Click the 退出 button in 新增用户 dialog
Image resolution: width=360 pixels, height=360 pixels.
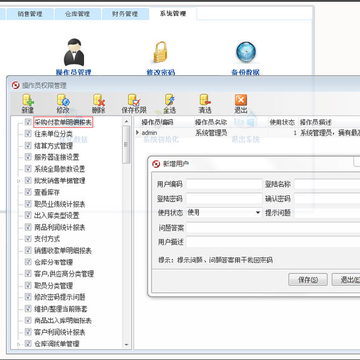tap(346, 280)
